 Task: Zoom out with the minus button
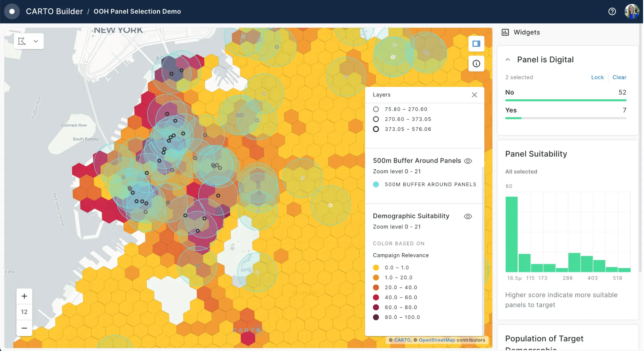[x=24, y=328]
